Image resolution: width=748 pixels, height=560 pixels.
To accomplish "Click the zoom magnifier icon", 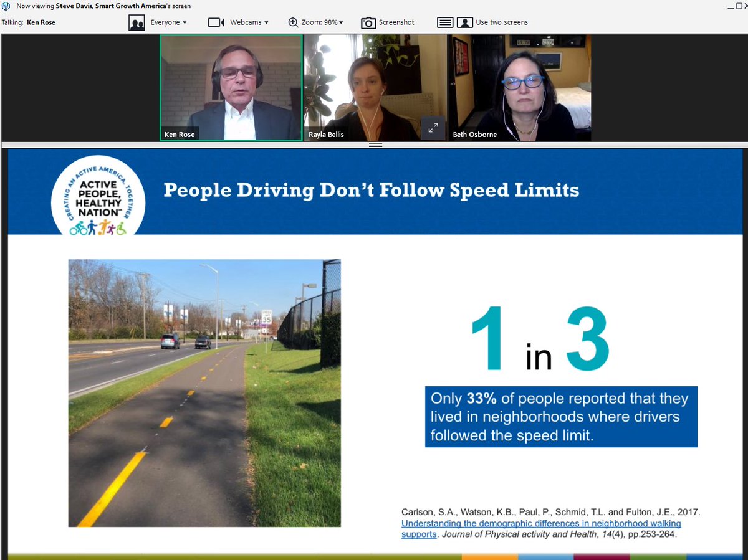I will coord(294,22).
